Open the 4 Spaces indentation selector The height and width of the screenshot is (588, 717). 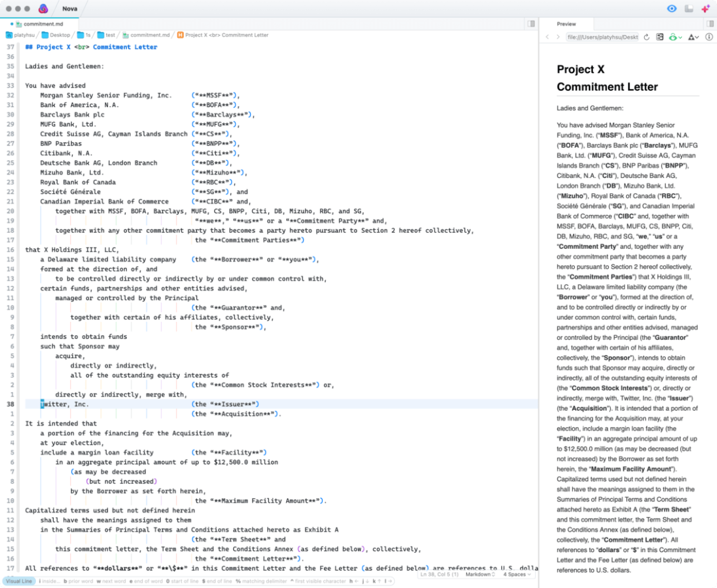(x=517, y=574)
